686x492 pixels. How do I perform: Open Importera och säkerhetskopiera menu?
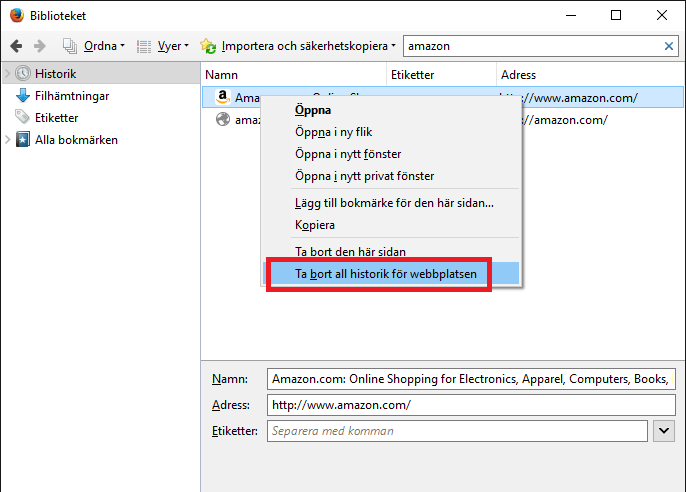pyautogui.click(x=308, y=46)
